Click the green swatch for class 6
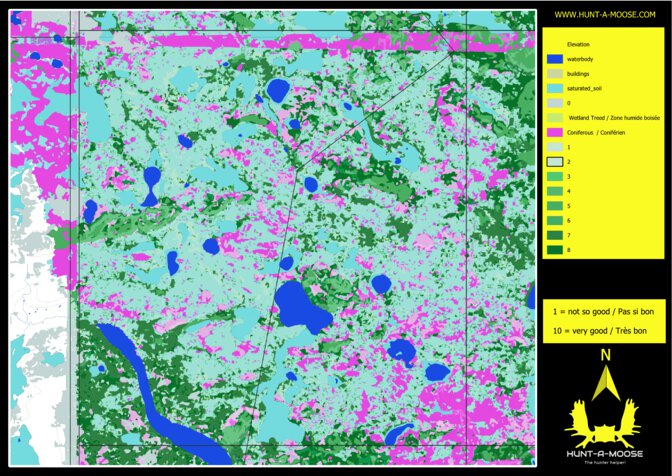 pos(555,221)
